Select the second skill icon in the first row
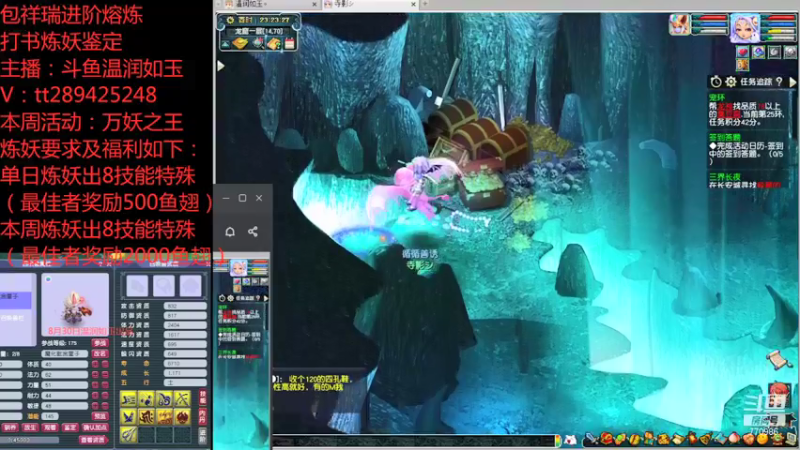The width and height of the screenshot is (800, 450). point(146,399)
